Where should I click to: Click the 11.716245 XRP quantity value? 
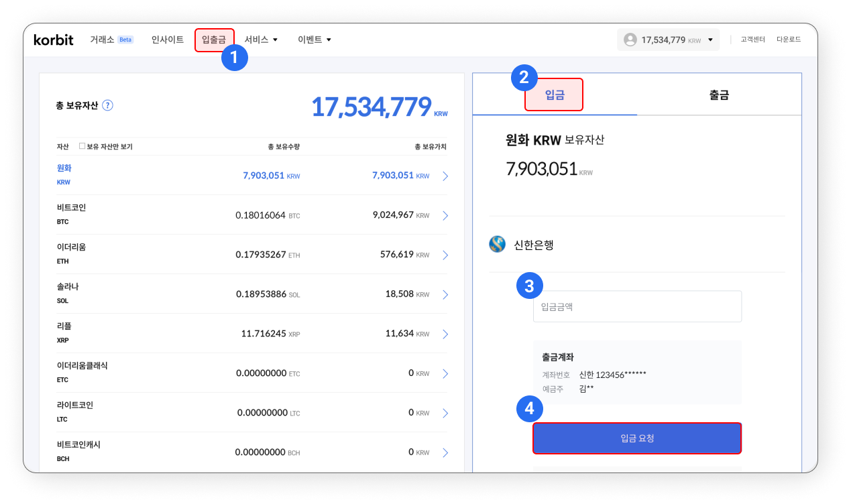pos(271,334)
